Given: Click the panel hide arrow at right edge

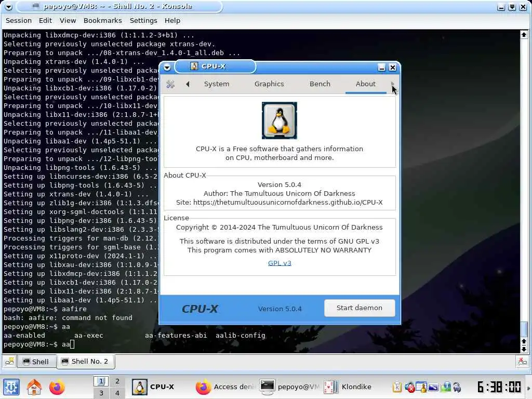Looking at the screenshot, I should coord(528,388).
